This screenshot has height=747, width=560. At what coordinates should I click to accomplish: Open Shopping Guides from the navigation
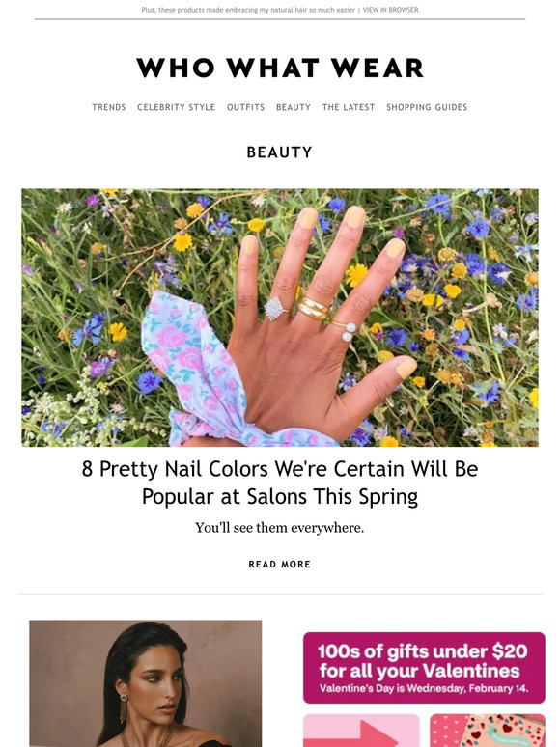tap(427, 107)
